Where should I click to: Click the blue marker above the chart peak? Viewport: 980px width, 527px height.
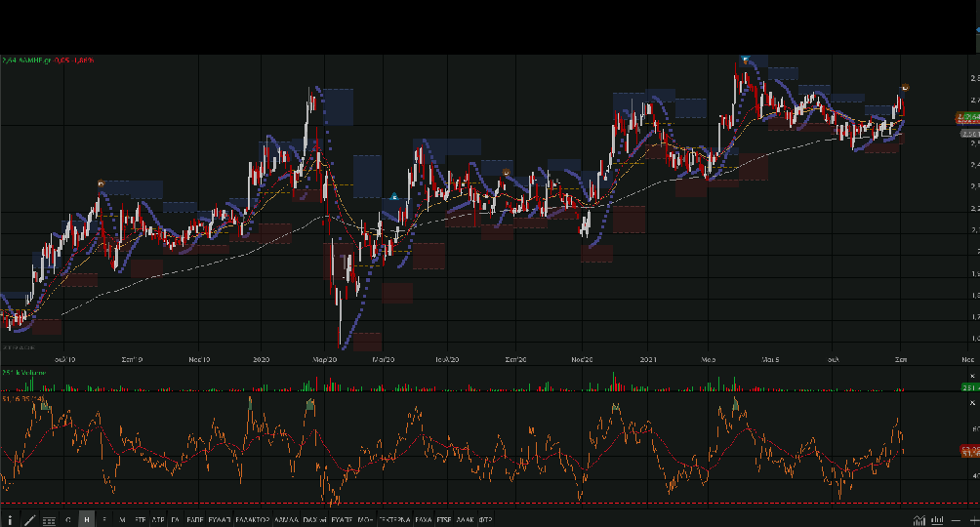click(x=745, y=61)
